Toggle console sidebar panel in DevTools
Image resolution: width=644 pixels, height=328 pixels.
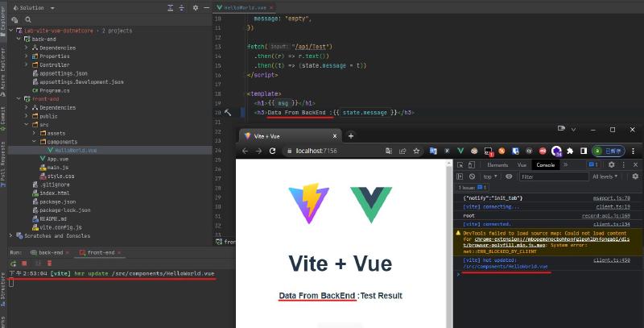pos(460,176)
